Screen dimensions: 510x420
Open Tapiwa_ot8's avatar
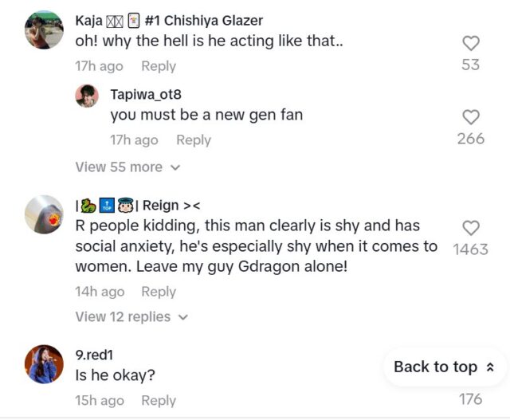click(x=87, y=96)
